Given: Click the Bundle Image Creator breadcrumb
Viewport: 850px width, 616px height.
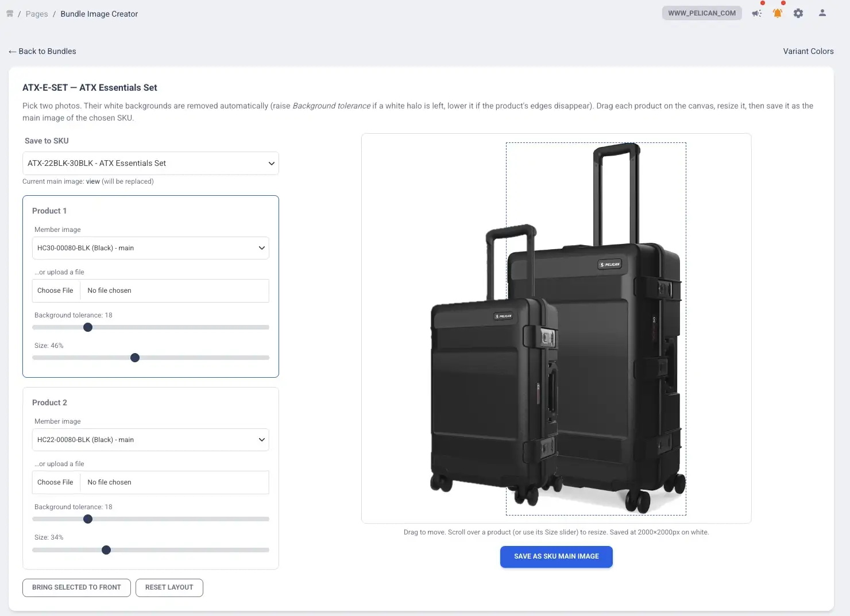Looking at the screenshot, I should (99, 14).
